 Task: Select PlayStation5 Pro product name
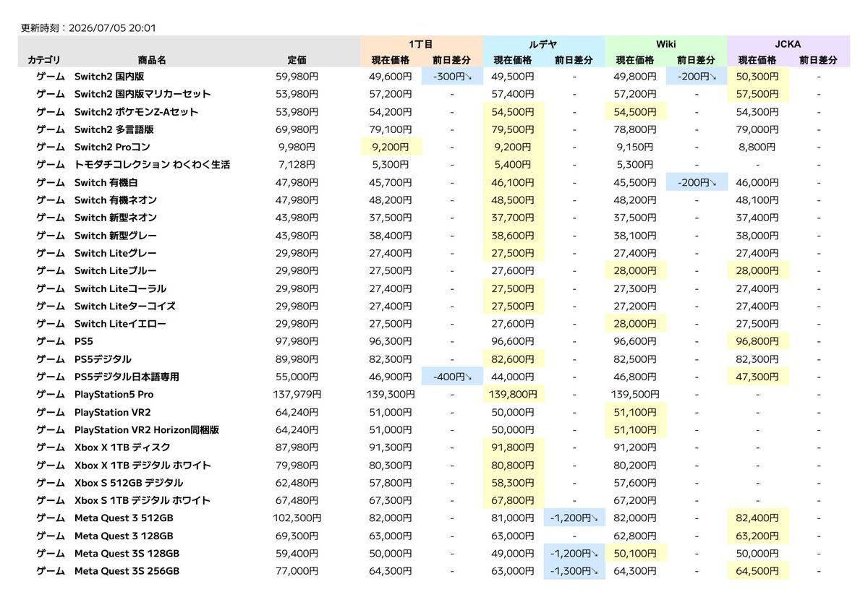(114, 395)
